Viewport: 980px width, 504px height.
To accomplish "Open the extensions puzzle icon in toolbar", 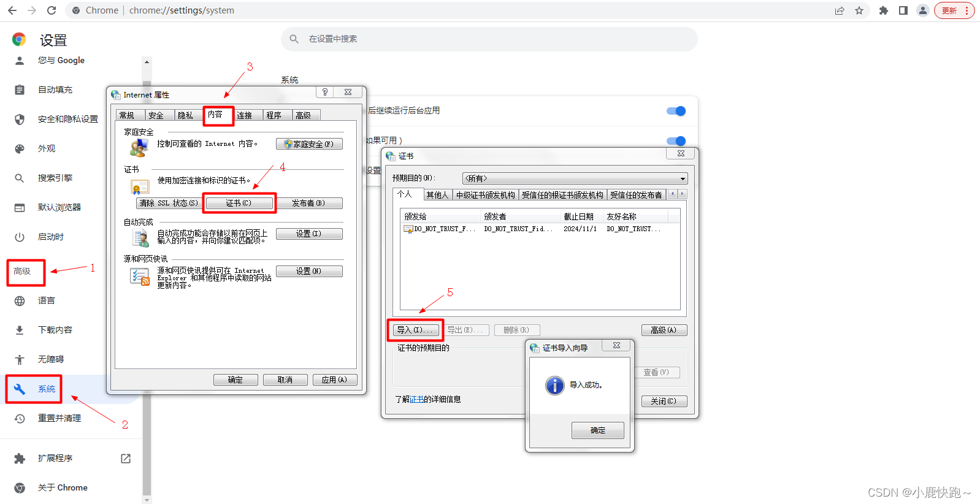I will [x=884, y=10].
